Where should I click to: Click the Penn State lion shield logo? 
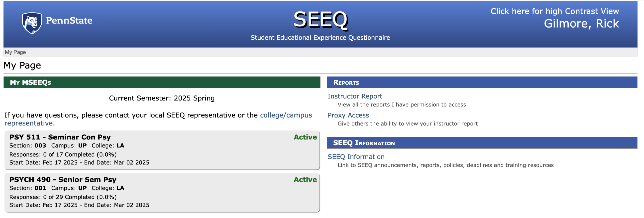32,23
